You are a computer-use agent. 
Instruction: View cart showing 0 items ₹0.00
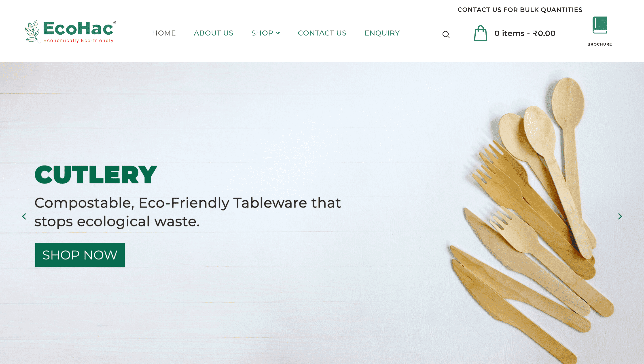tap(525, 33)
